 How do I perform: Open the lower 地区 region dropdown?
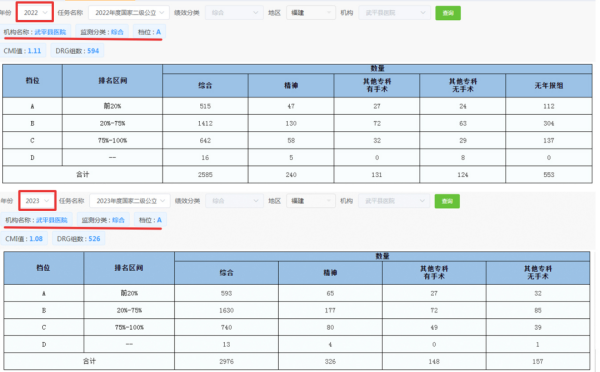(311, 201)
